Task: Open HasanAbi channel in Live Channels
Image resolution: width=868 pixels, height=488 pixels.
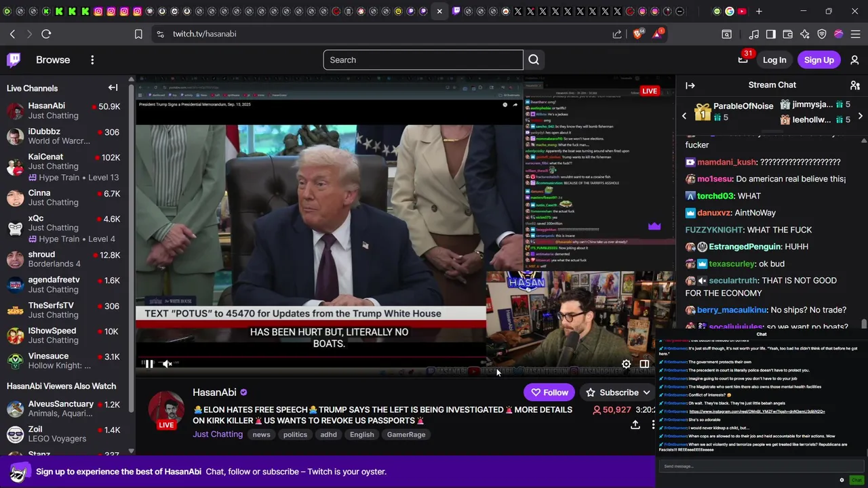Action: click(64, 110)
